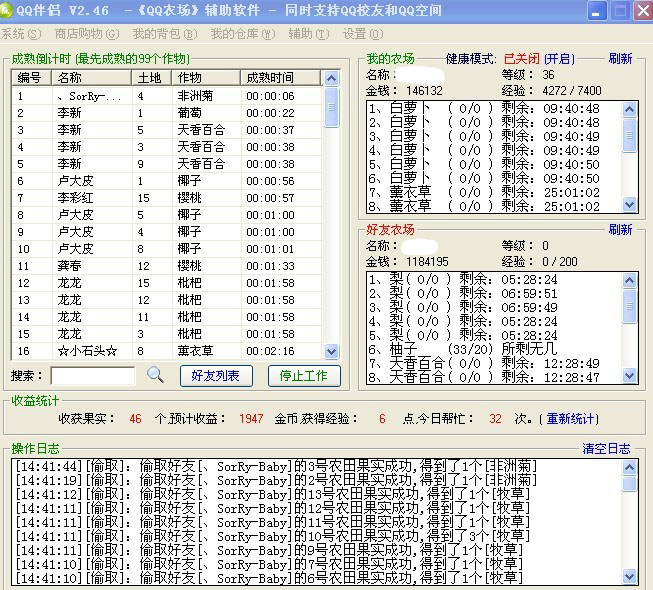The image size is (653, 590).
Task: Select row 3 李新 天香百合
Action: [167, 130]
